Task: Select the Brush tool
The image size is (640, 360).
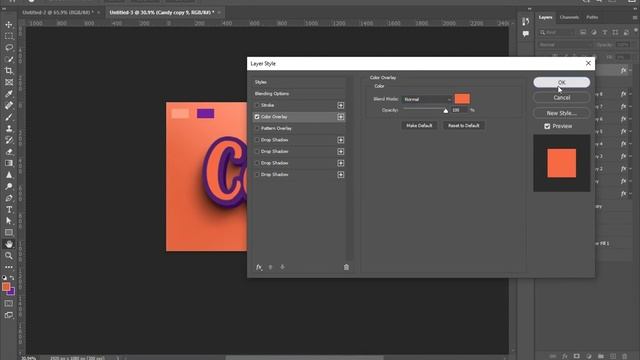Action: click(x=9, y=117)
